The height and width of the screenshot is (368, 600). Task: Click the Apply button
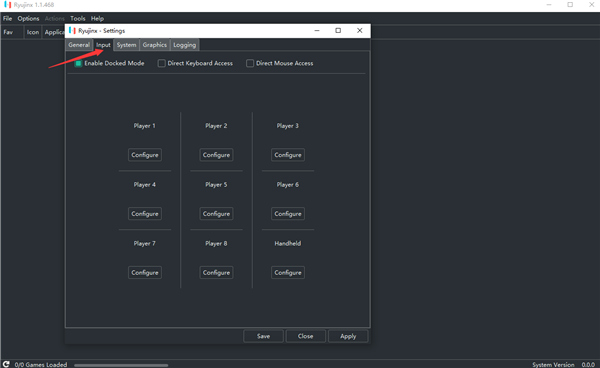pyautogui.click(x=348, y=336)
